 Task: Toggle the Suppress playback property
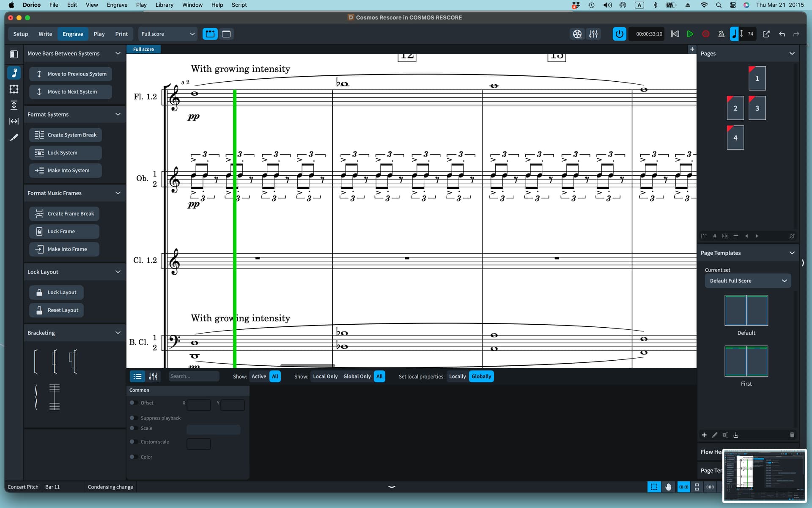click(x=132, y=418)
